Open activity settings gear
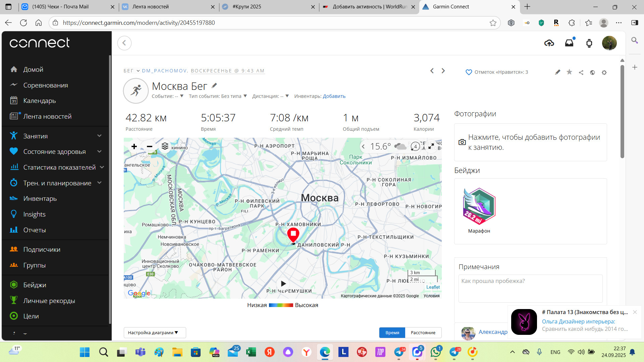The width and height of the screenshot is (644, 362). click(604, 72)
